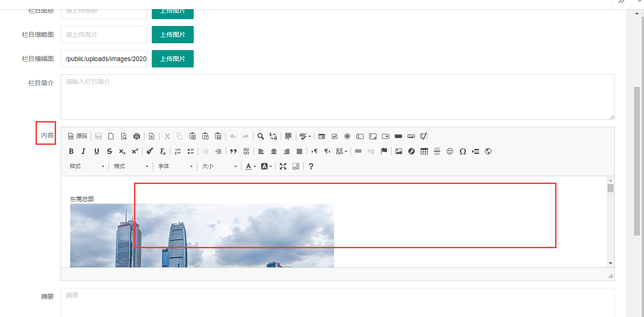Open About CKEditor question mark icon
Viewport: 644px width, 317px height.
[311, 166]
